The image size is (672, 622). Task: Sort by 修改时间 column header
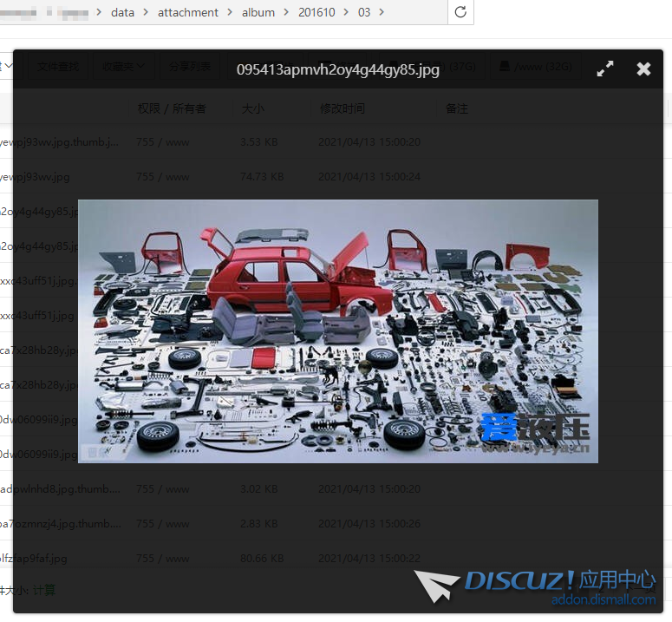[342, 108]
